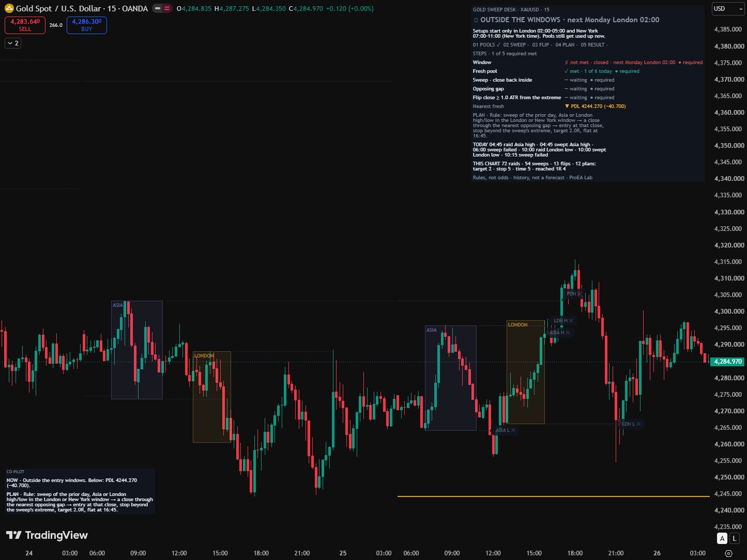This screenshot has height=560, width=747.
Task: Click the ASIA L marker label
Action: 506,430
